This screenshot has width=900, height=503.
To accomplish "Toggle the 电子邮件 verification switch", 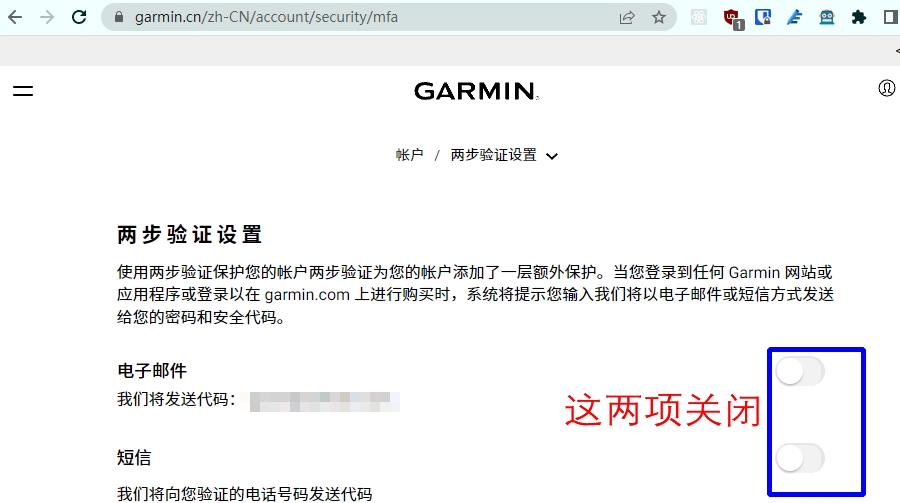I will tap(800, 372).
